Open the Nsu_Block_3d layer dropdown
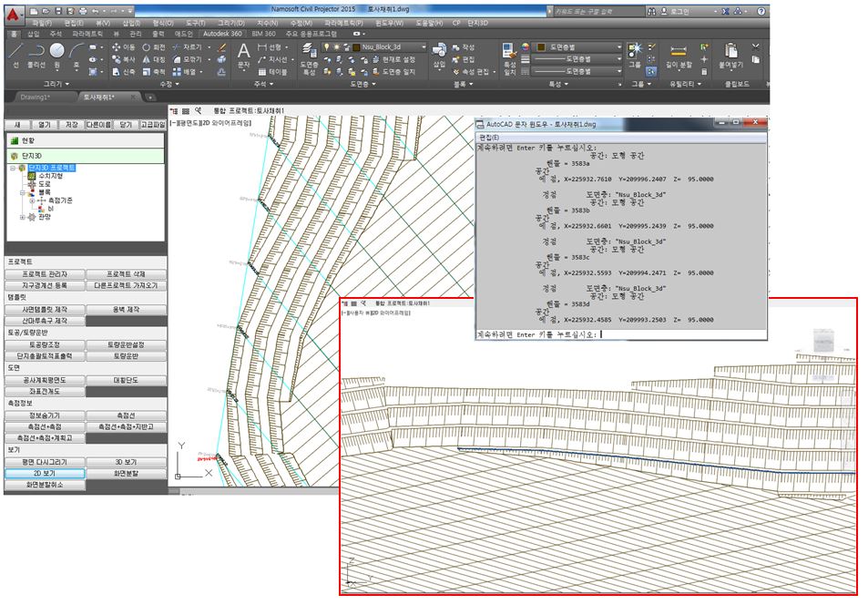Screen dimensions: 868x605 point(424,47)
